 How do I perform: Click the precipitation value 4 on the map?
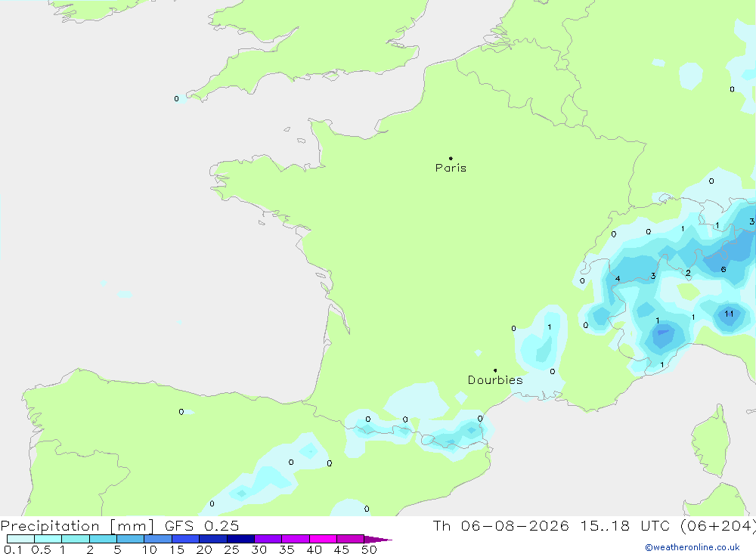tap(618, 279)
